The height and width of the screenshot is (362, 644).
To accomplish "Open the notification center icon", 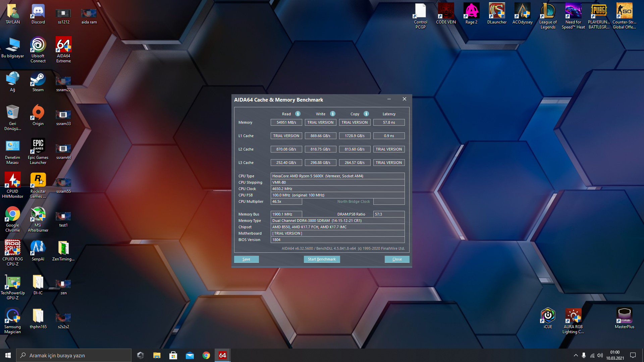I will tap(633, 355).
